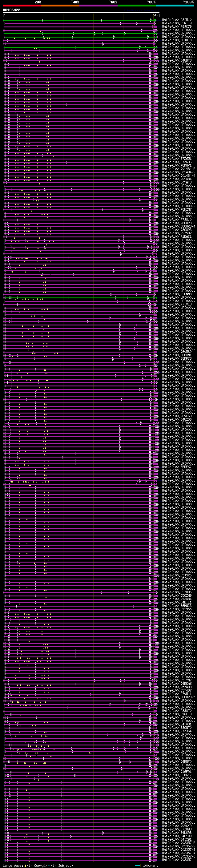Select the UniRef100_A7J8J0 label

coord(177,220)
